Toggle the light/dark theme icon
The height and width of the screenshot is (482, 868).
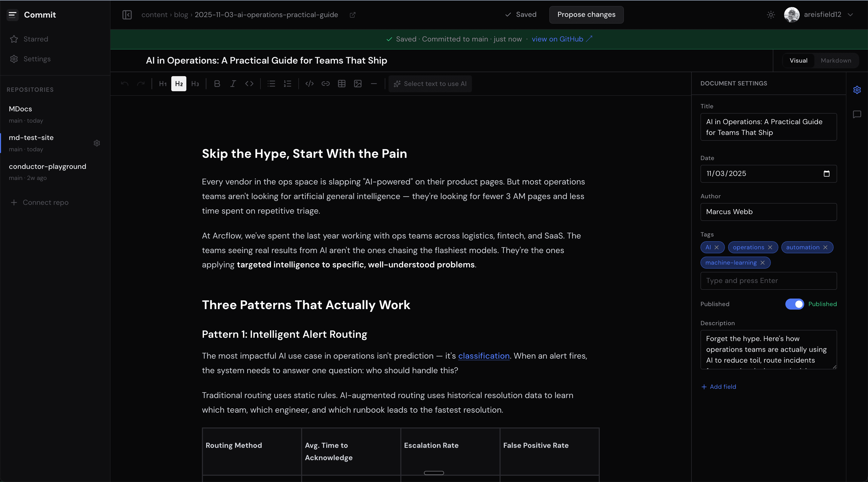pyautogui.click(x=771, y=15)
